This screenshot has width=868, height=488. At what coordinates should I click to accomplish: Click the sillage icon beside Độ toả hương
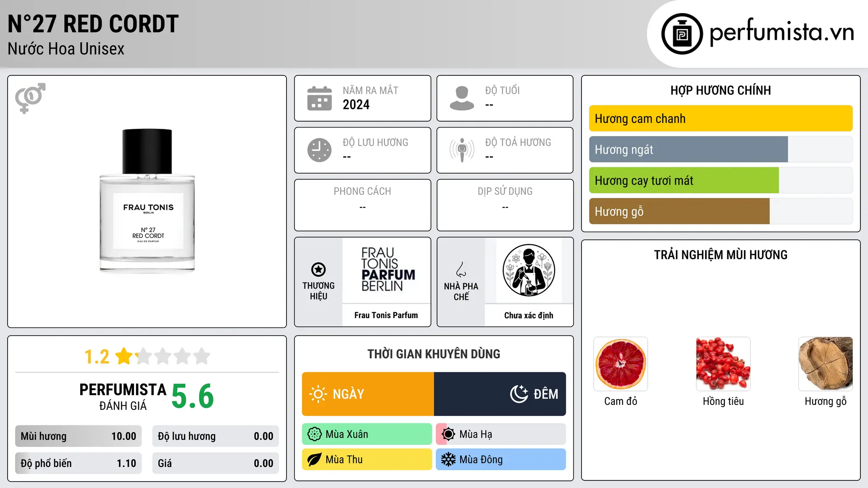tap(462, 150)
